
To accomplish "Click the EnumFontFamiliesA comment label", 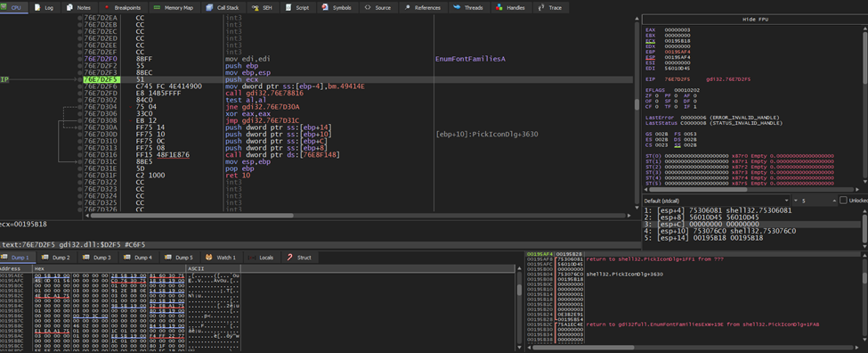I will (471, 59).
